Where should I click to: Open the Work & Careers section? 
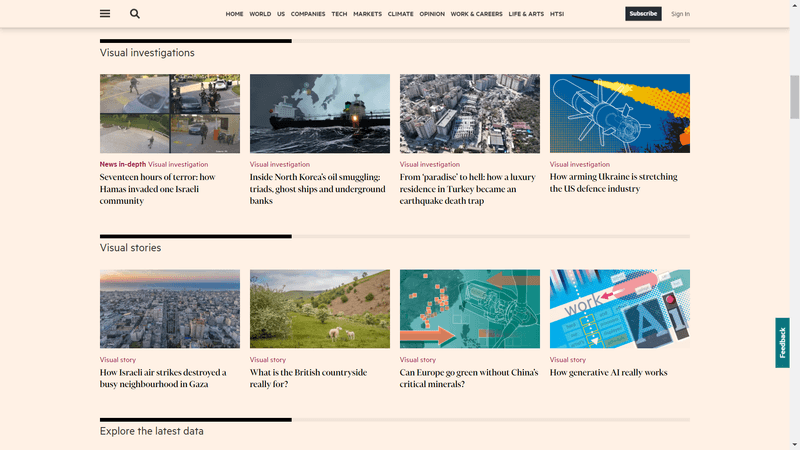pyautogui.click(x=476, y=14)
